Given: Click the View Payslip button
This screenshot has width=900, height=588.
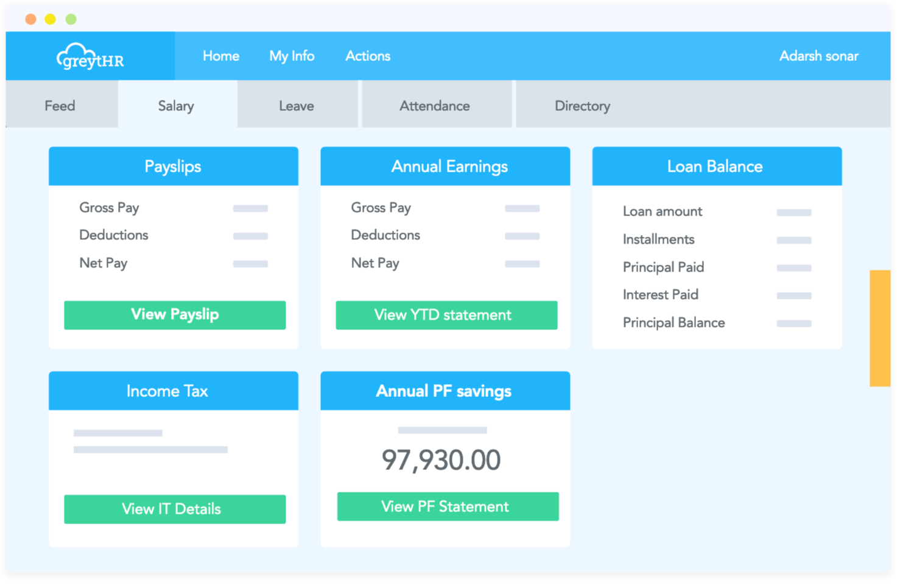Looking at the screenshot, I should click(x=175, y=315).
